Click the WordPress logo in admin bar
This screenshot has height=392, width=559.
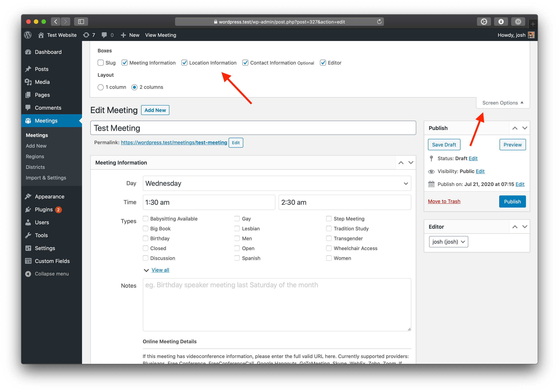[28, 35]
